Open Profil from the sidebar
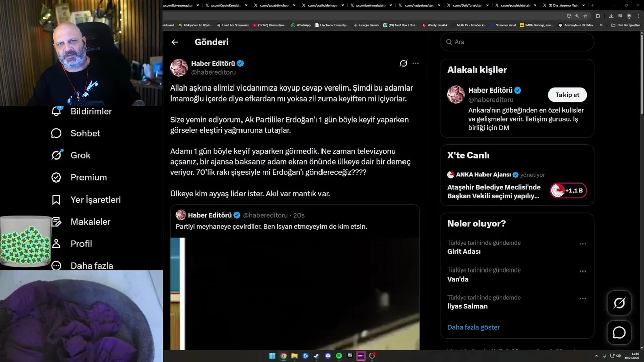 click(71, 244)
